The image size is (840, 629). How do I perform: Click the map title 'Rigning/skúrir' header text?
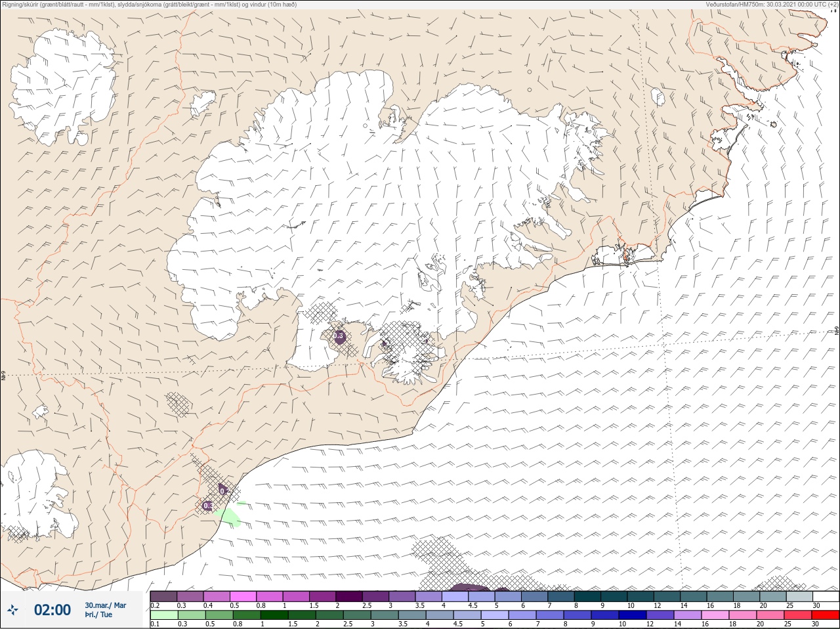(20, 4)
